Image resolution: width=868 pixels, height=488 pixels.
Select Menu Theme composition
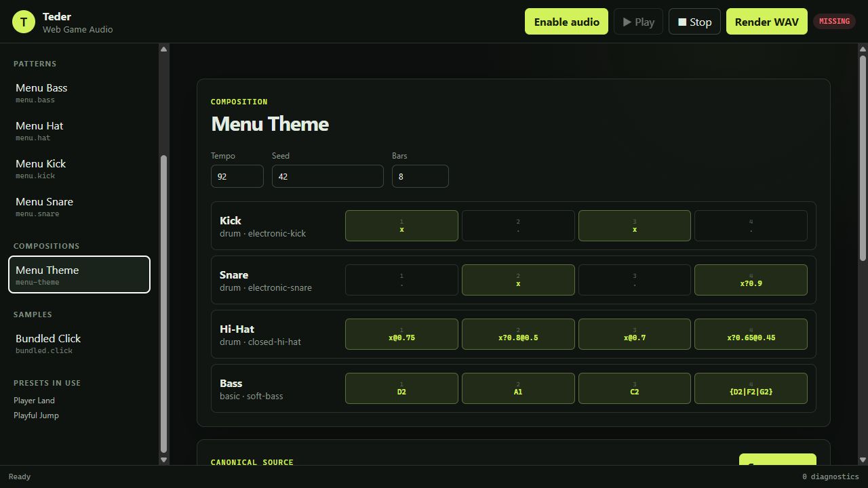point(79,274)
